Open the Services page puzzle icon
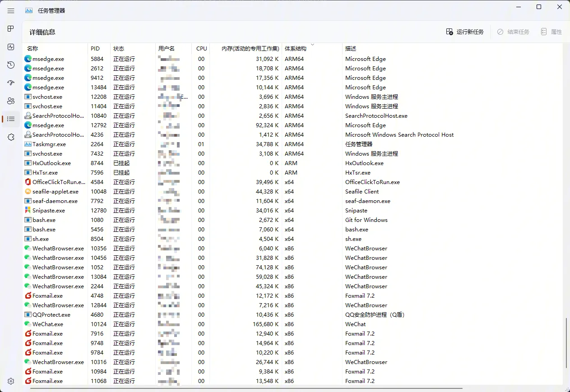 click(11, 137)
